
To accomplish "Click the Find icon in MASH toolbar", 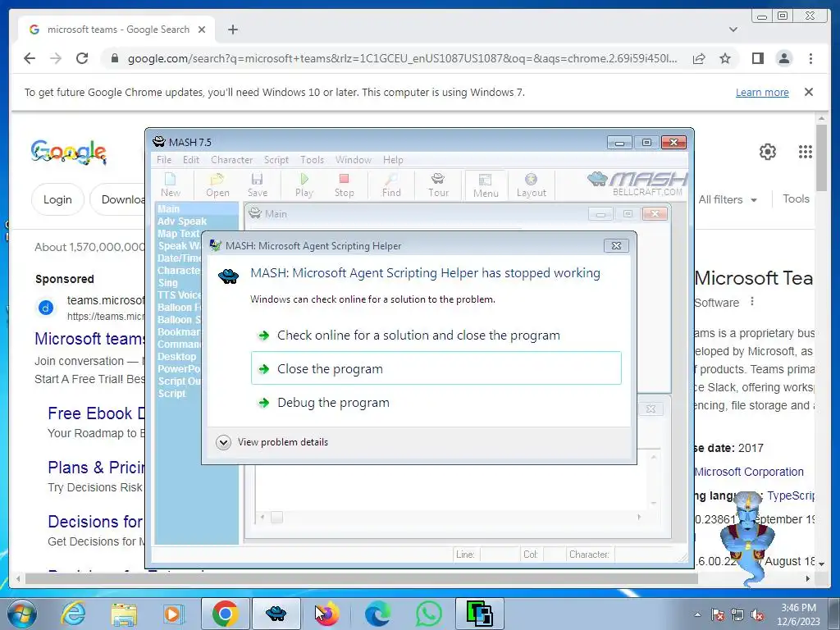I will [x=391, y=185].
